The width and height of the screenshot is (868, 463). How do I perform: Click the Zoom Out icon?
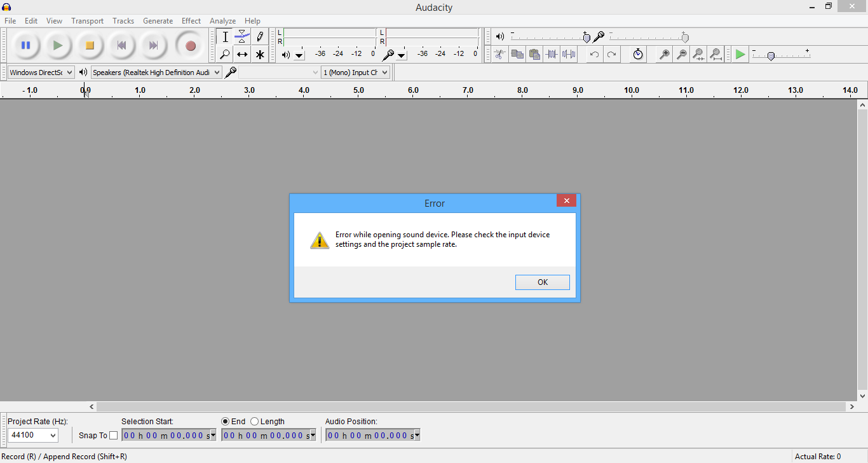[681, 54]
